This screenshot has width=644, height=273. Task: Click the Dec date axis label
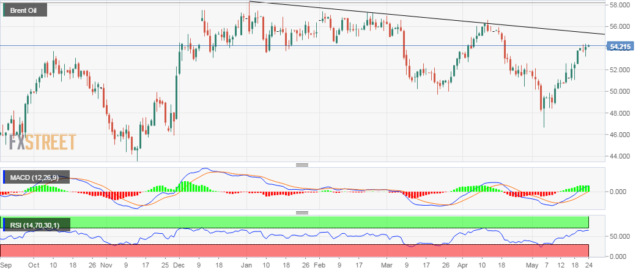click(x=179, y=265)
